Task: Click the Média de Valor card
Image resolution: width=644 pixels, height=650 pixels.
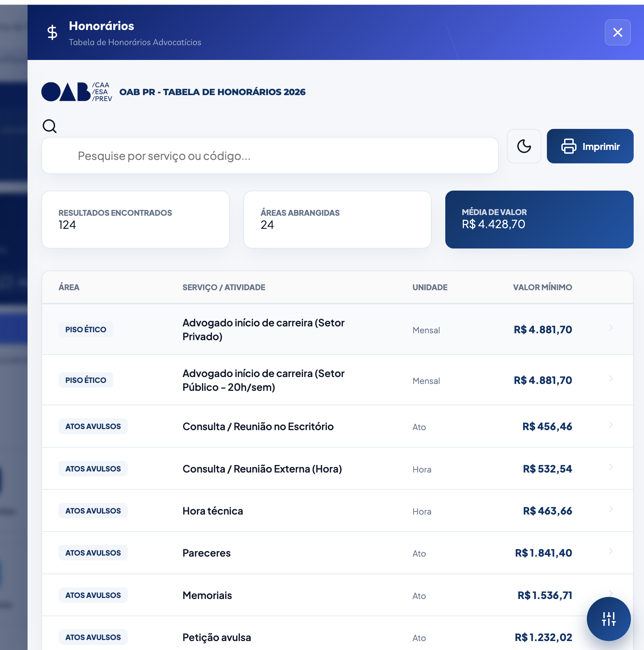Action: [x=539, y=220]
